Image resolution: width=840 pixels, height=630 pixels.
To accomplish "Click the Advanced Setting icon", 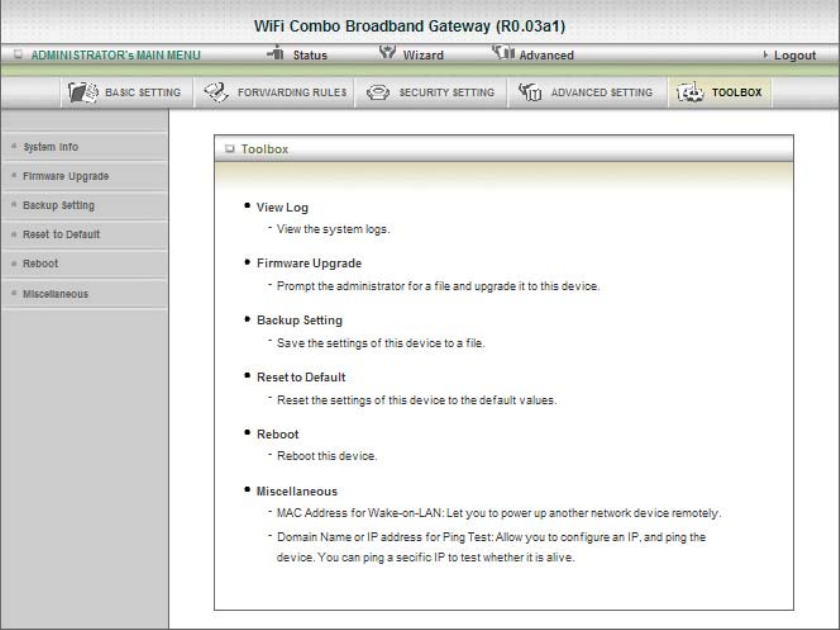I will pyautogui.click(x=530, y=92).
